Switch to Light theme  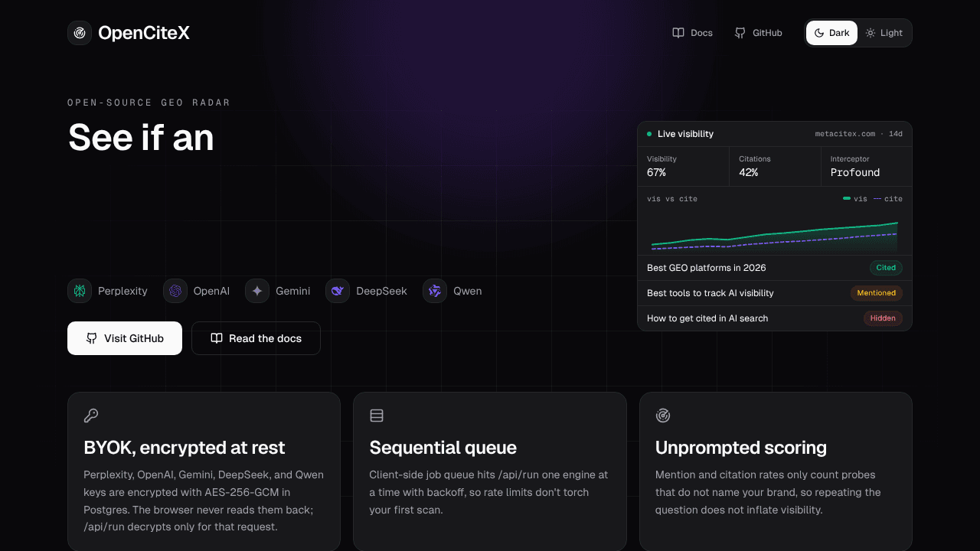tap(884, 33)
